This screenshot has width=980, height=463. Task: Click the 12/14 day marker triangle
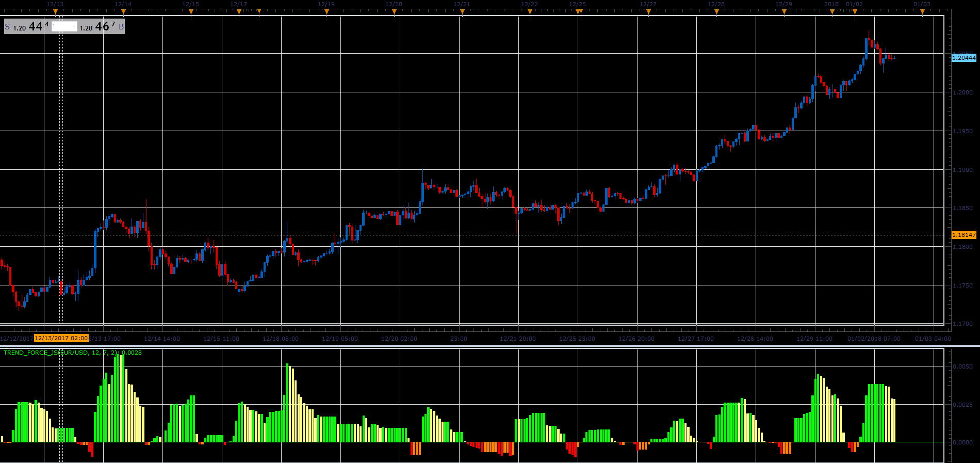[x=123, y=12]
